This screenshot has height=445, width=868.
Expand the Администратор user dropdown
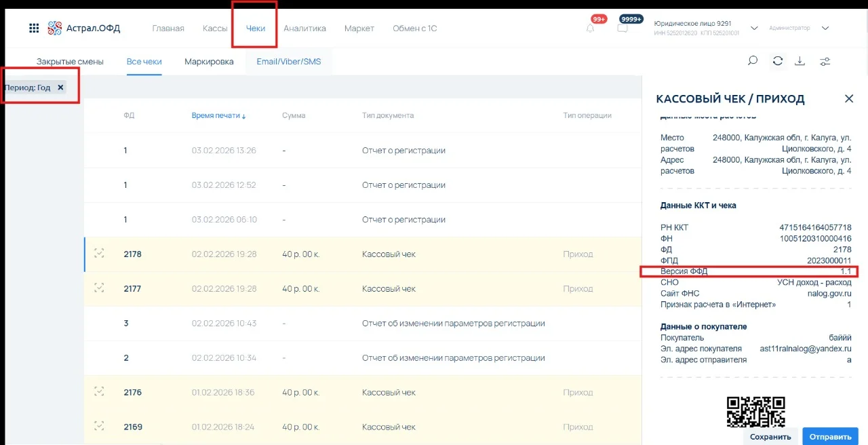(825, 28)
